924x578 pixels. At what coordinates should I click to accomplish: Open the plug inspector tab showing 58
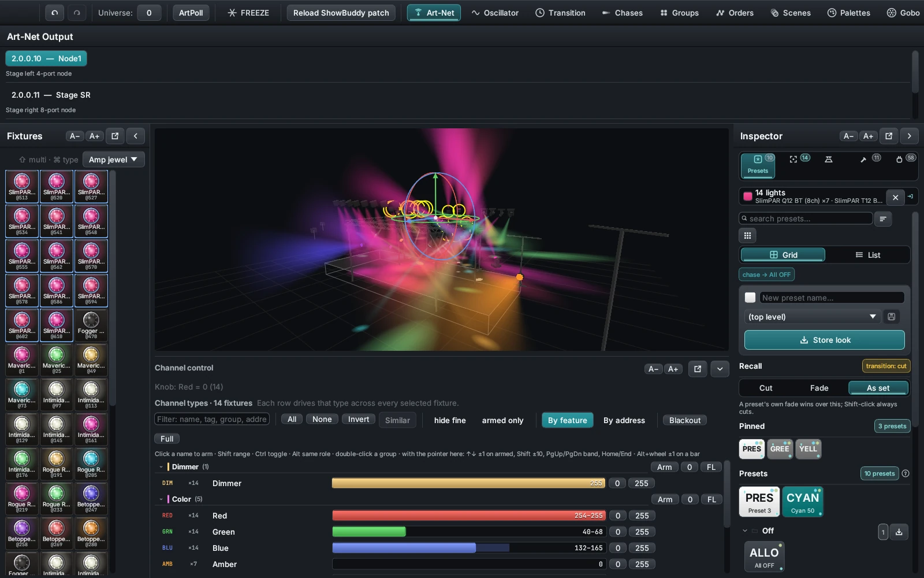(904, 159)
